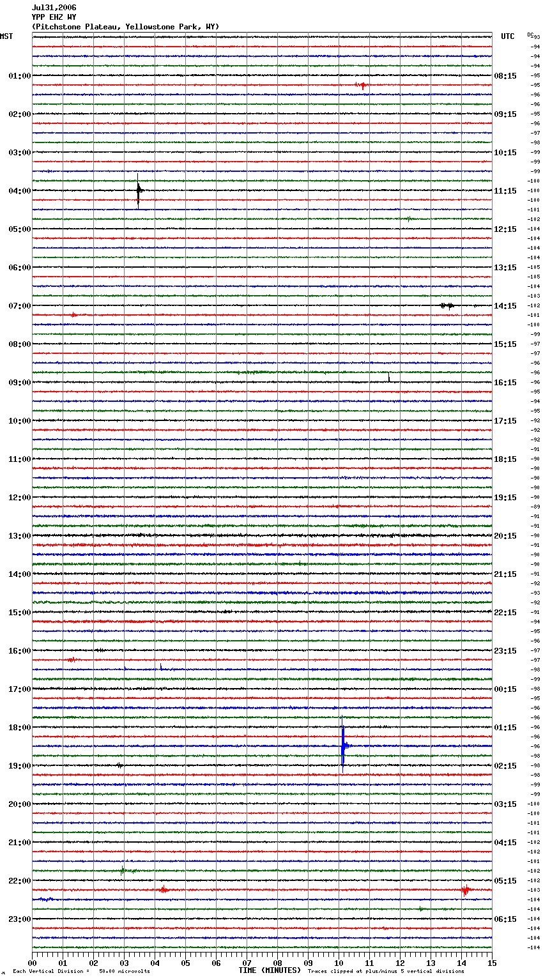
Task: Click the 05:00 MST time label
Action: [20, 229]
